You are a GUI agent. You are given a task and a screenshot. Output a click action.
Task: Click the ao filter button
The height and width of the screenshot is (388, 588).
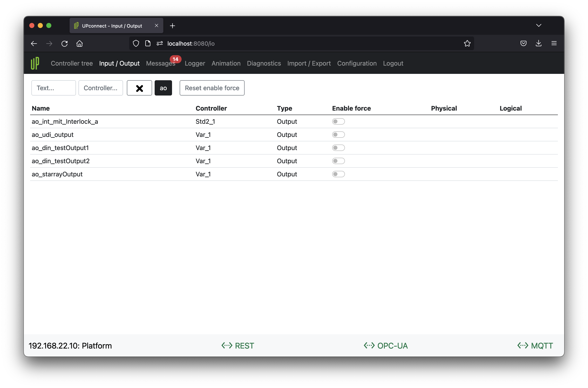click(x=163, y=88)
